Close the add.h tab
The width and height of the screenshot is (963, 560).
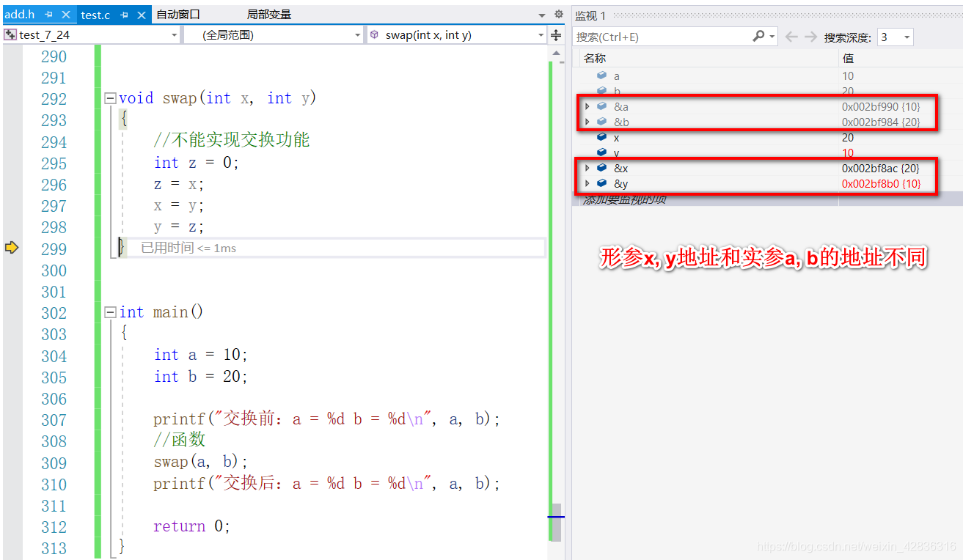66,15
